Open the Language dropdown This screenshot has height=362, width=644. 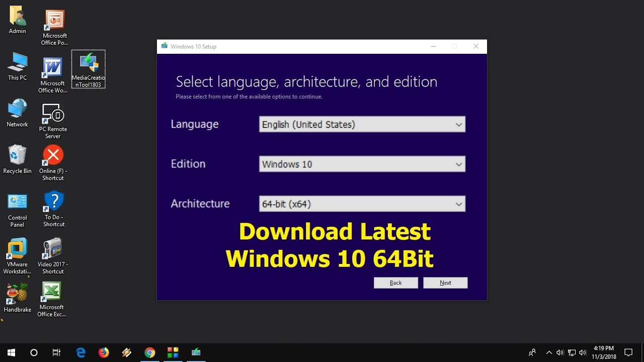[x=362, y=124]
